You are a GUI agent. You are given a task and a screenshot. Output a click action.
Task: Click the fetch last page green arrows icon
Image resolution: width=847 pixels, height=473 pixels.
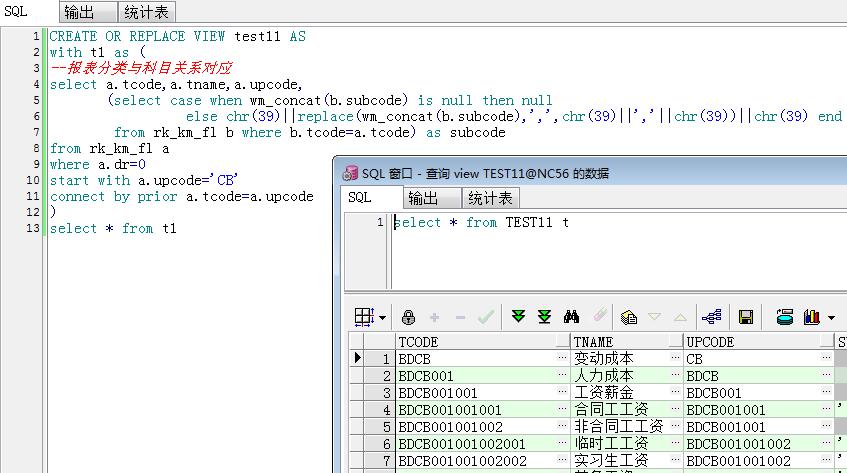(544, 317)
